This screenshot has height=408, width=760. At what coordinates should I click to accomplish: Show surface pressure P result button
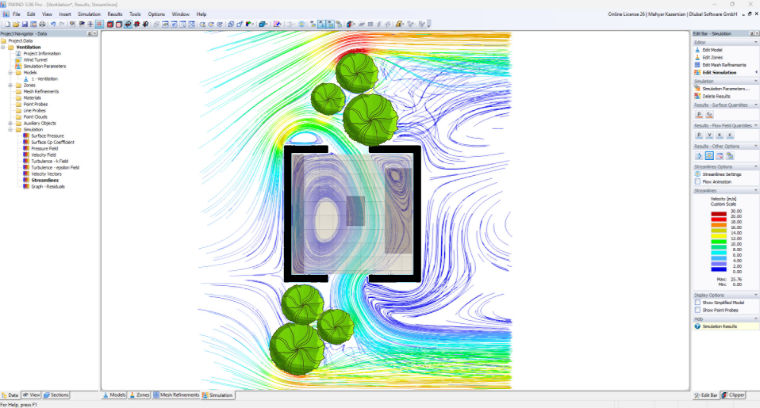699,115
